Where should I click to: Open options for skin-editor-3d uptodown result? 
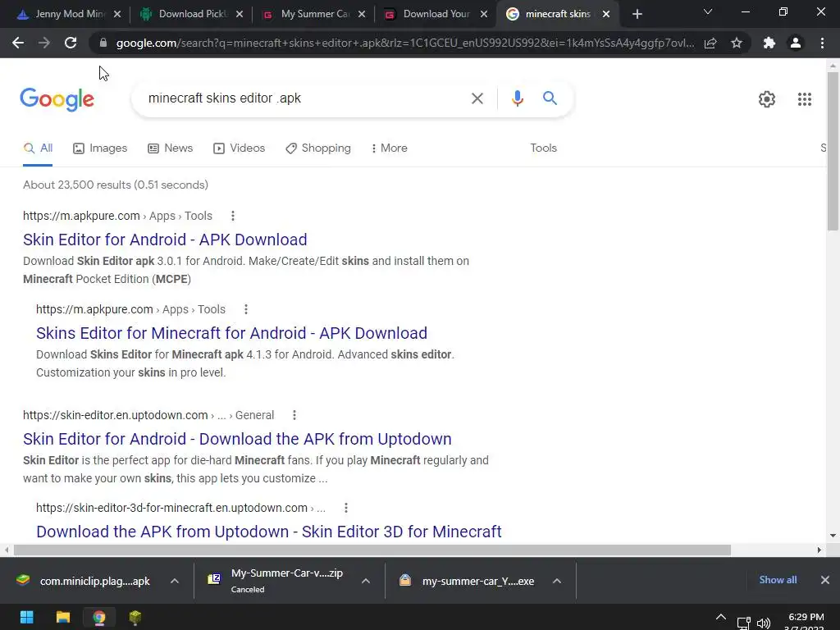pyautogui.click(x=346, y=508)
